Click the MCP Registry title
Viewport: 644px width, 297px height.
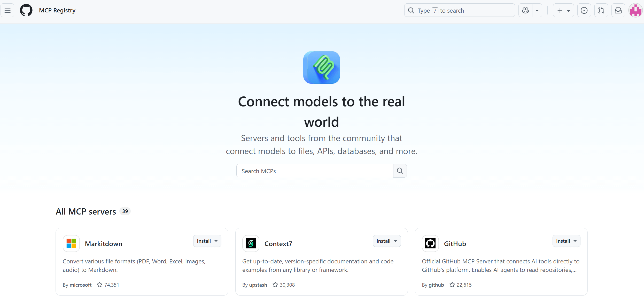tap(57, 10)
